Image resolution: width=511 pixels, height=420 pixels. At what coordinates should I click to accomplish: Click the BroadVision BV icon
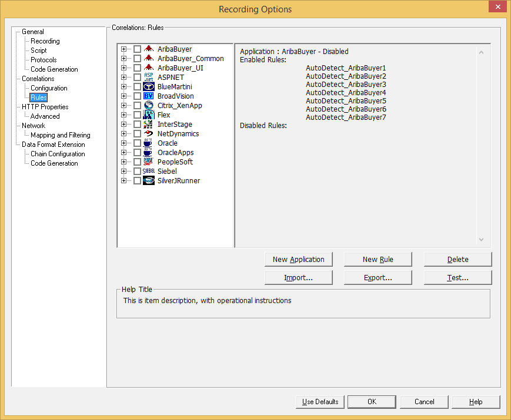(x=149, y=96)
